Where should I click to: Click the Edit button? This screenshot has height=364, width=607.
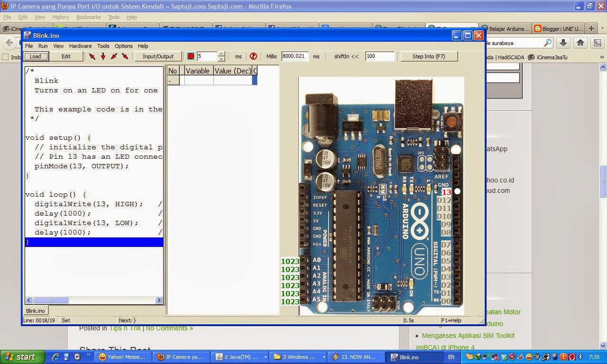pos(66,56)
